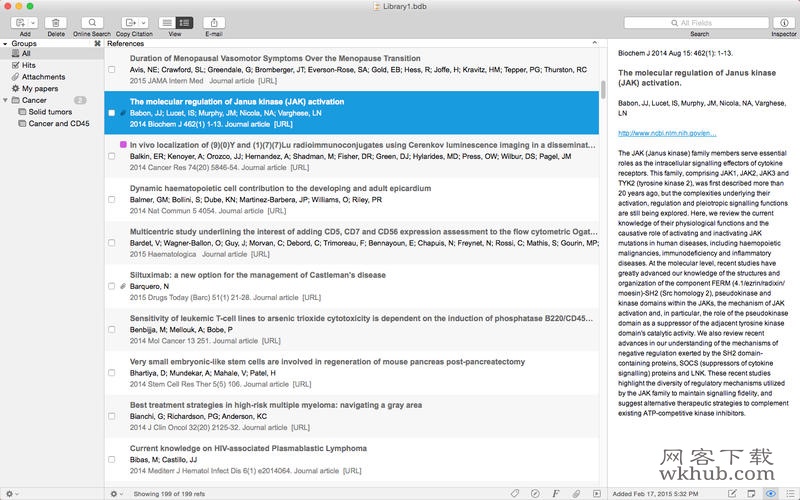Click the compass icon in status bar
The image size is (800, 500).
[535, 493]
